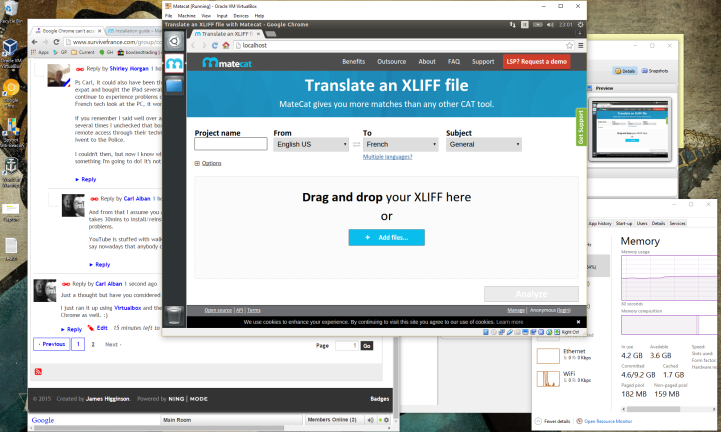Reload the localhost page in guest Chrome
This screenshot has width=721, height=432.
click(x=215, y=45)
